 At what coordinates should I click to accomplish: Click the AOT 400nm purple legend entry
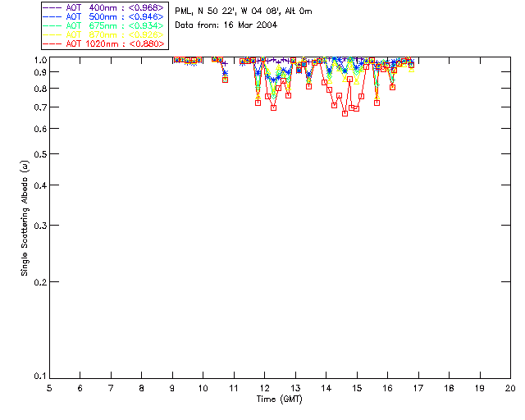[104, 7]
